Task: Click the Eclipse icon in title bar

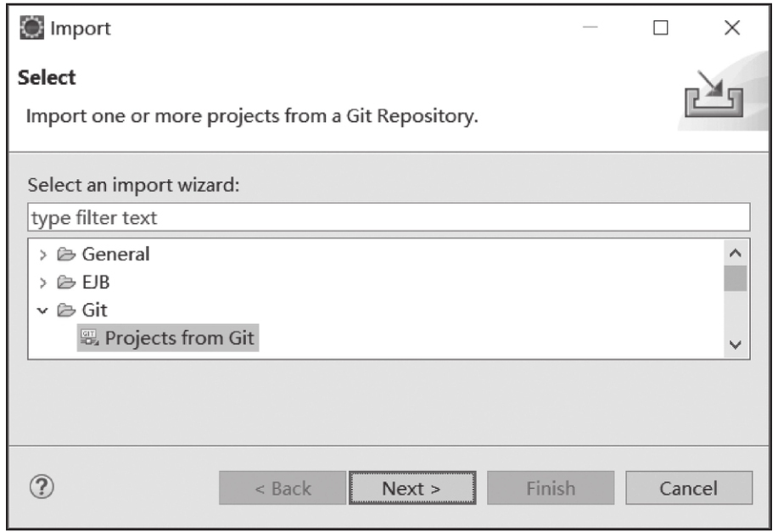Action: coord(31,28)
